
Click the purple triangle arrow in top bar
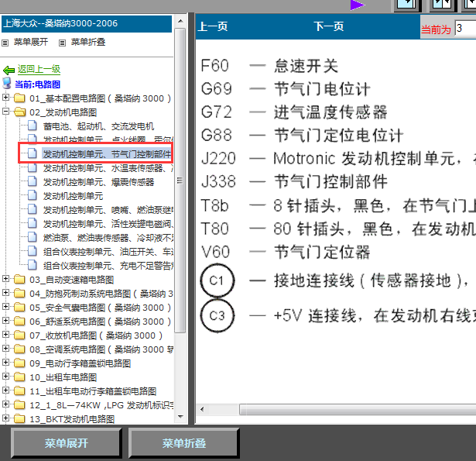pos(358,5)
